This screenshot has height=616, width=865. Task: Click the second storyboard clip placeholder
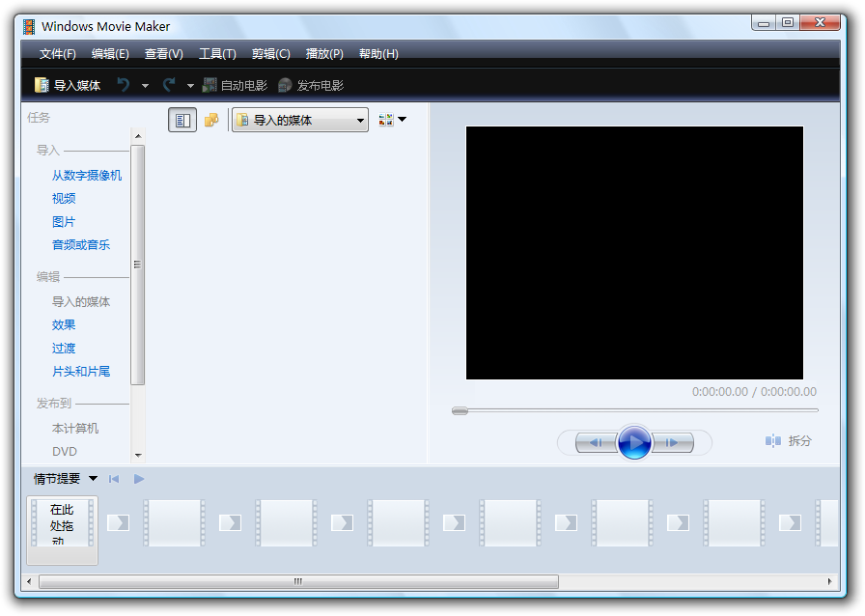coord(175,523)
